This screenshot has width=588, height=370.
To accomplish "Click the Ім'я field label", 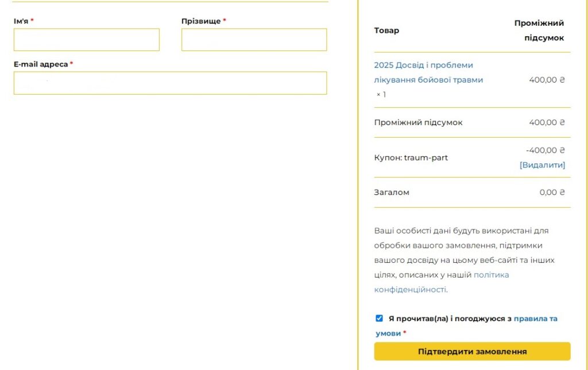I will (x=21, y=21).
